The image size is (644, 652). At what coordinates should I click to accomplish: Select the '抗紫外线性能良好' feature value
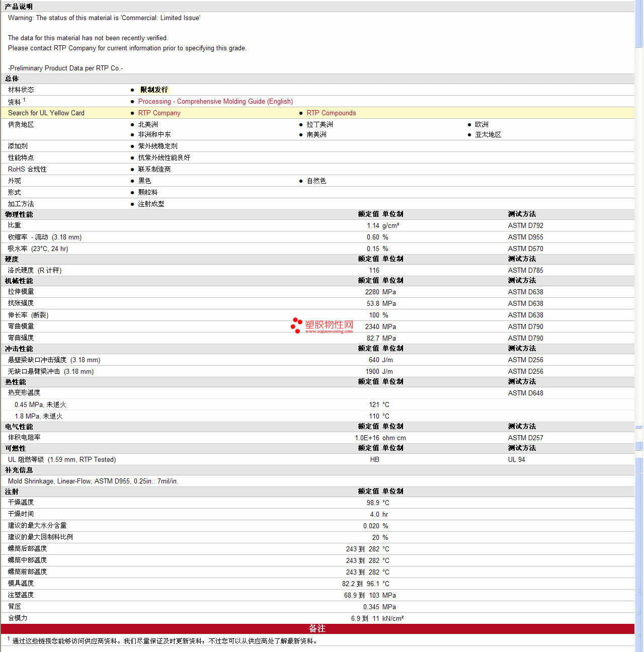point(165,158)
